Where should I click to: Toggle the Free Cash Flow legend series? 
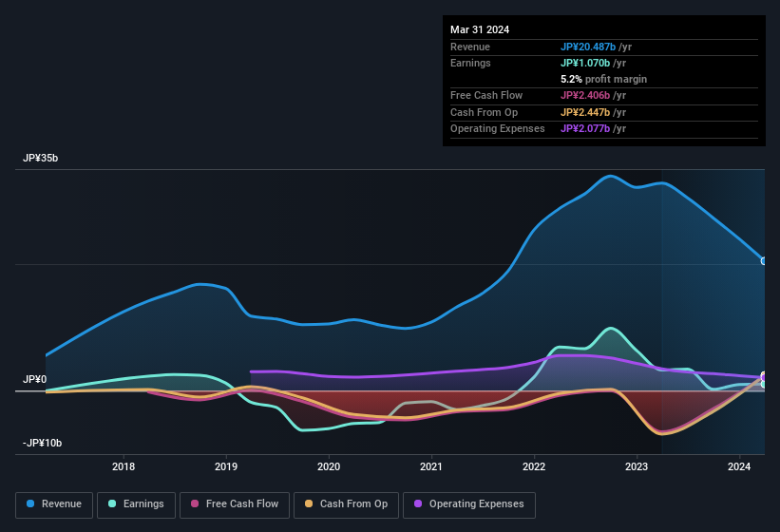(235, 504)
